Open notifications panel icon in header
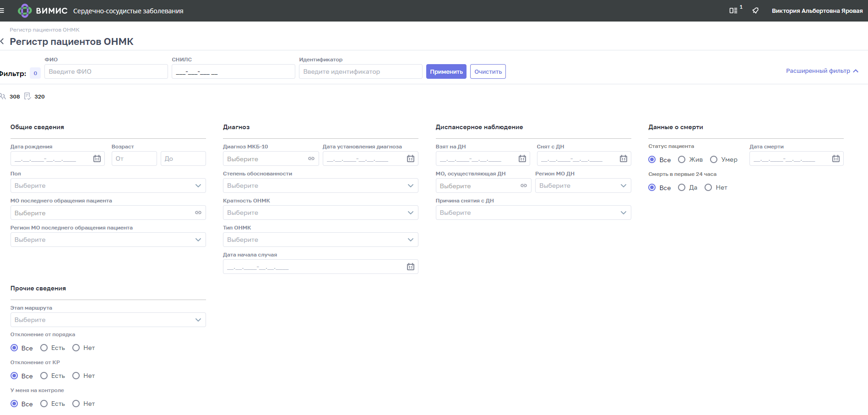The width and height of the screenshot is (868, 415). [x=734, y=11]
